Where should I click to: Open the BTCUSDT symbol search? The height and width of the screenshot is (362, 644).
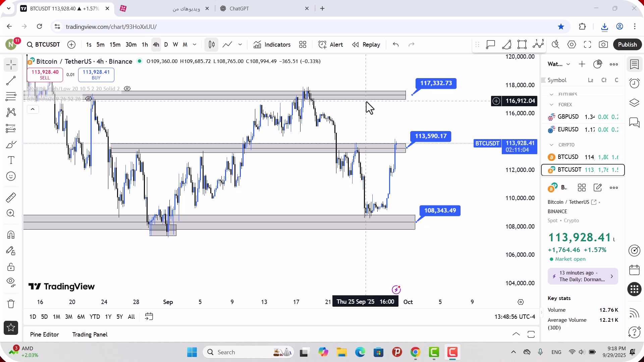[x=44, y=45]
